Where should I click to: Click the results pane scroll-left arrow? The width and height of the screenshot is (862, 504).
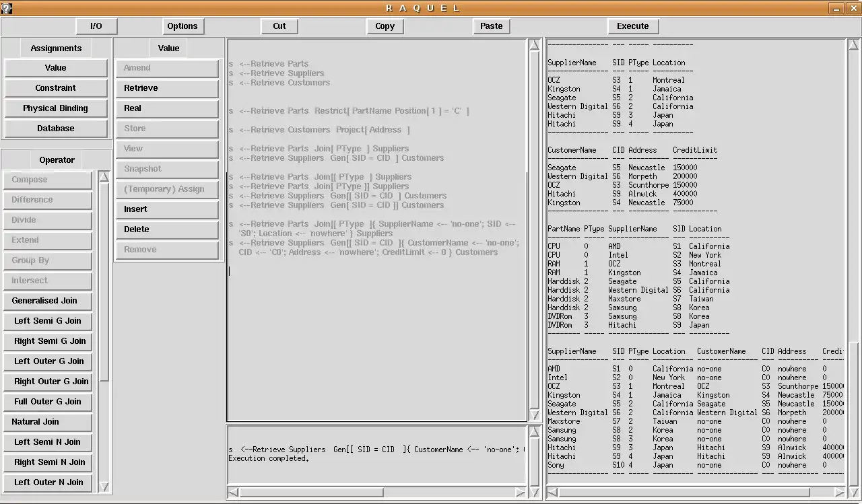coord(552,493)
